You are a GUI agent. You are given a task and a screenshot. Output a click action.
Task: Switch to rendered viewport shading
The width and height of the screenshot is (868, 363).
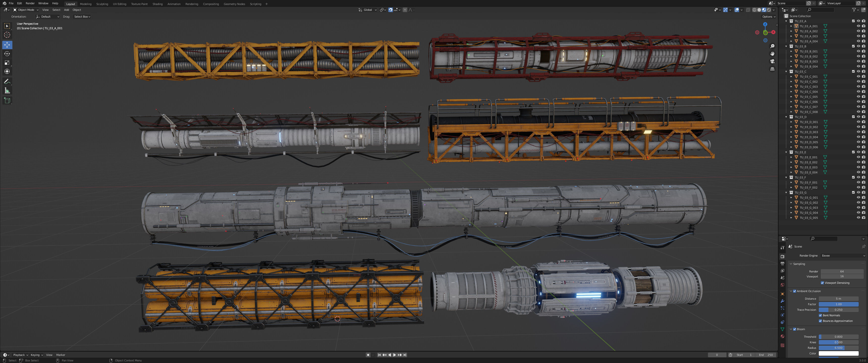[769, 10]
